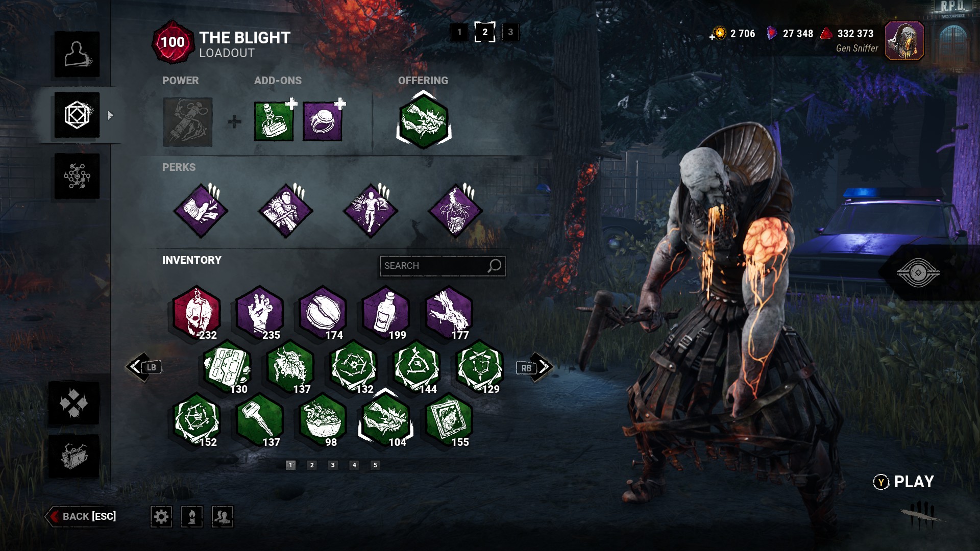Click the green bottle add-on slot
Screen dimensions: 980x551
274,121
